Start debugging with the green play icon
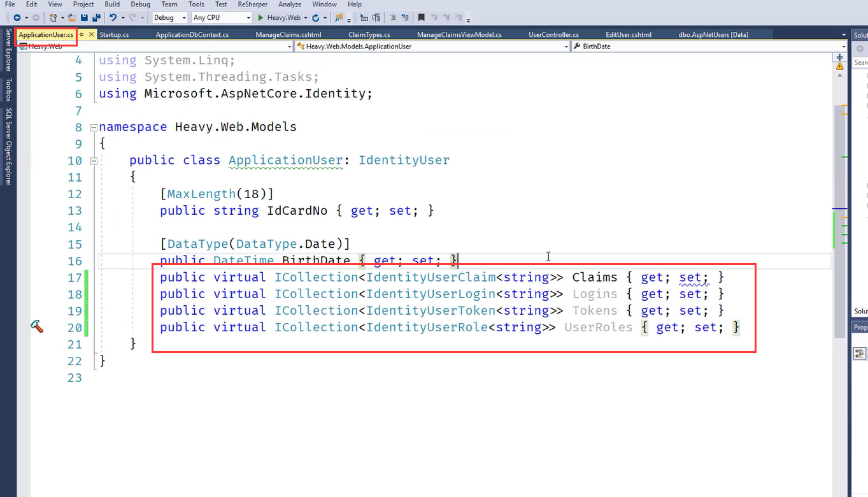The width and height of the screenshot is (868, 497). pyautogui.click(x=260, y=18)
